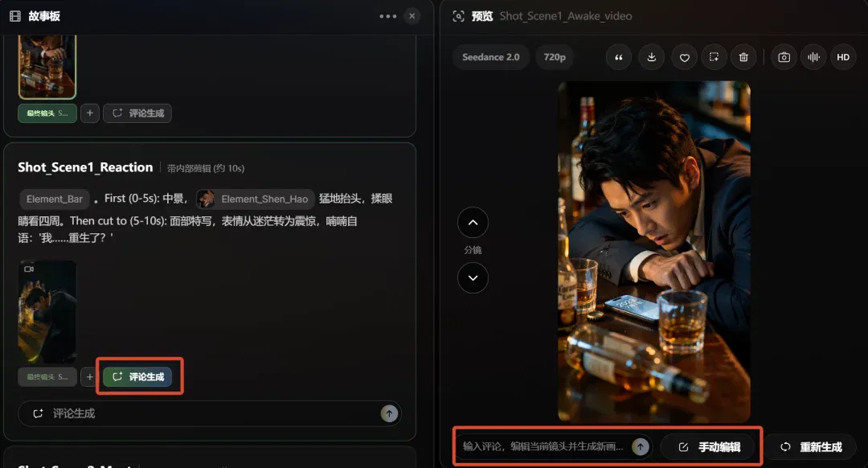Click the preview focus icon next to 预览

click(458, 16)
